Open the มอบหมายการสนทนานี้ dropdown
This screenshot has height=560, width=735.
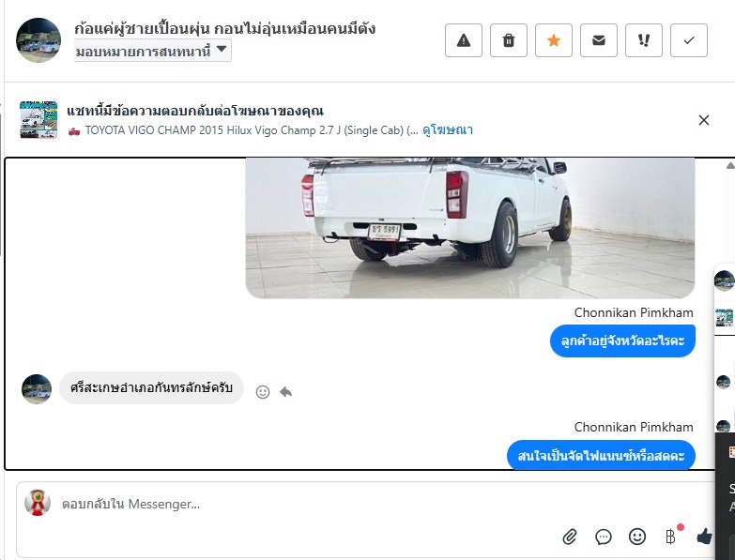coord(152,51)
